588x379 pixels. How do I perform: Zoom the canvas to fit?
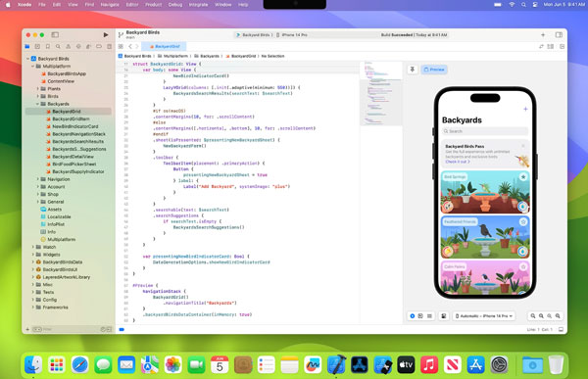(x=550, y=316)
